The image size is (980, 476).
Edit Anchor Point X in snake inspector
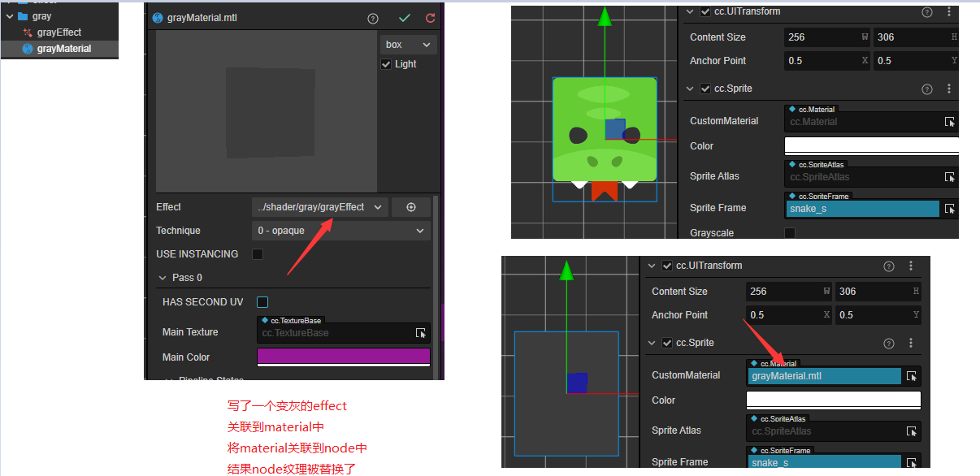pos(827,61)
